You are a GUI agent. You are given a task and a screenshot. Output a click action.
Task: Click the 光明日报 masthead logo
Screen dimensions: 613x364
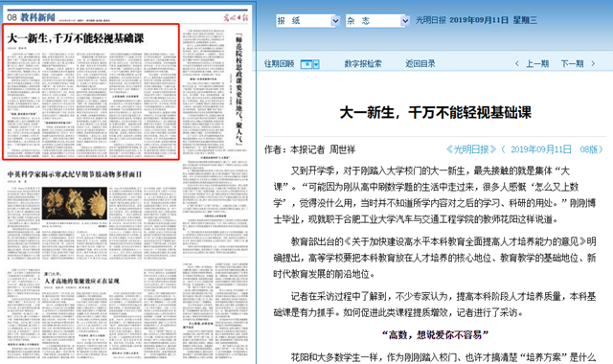click(236, 17)
